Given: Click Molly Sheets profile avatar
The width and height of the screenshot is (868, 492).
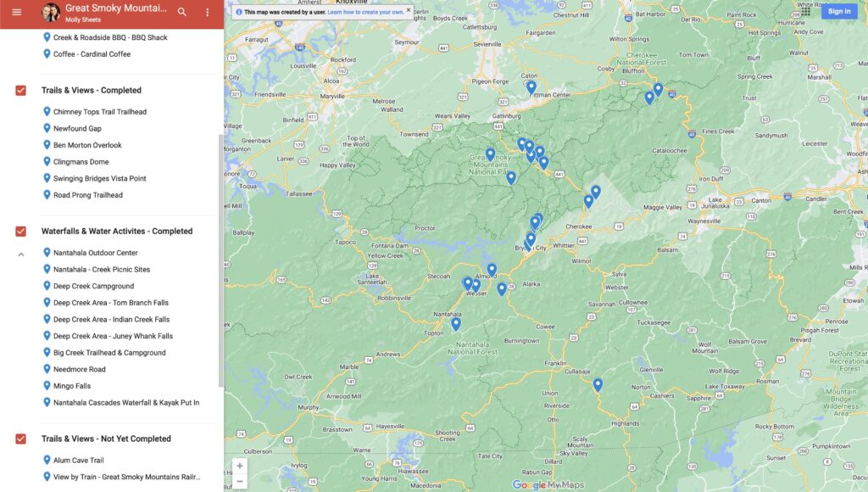Looking at the screenshot, I should (51, 12).
